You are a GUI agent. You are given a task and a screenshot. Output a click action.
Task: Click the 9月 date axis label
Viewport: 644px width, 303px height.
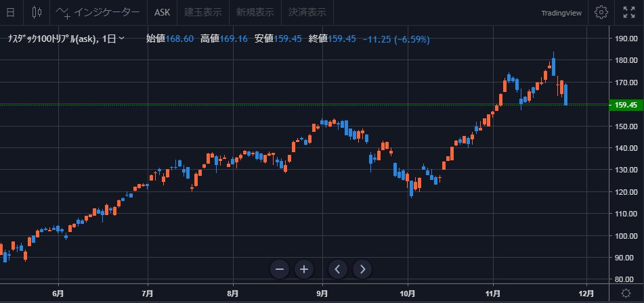[322, 293]
